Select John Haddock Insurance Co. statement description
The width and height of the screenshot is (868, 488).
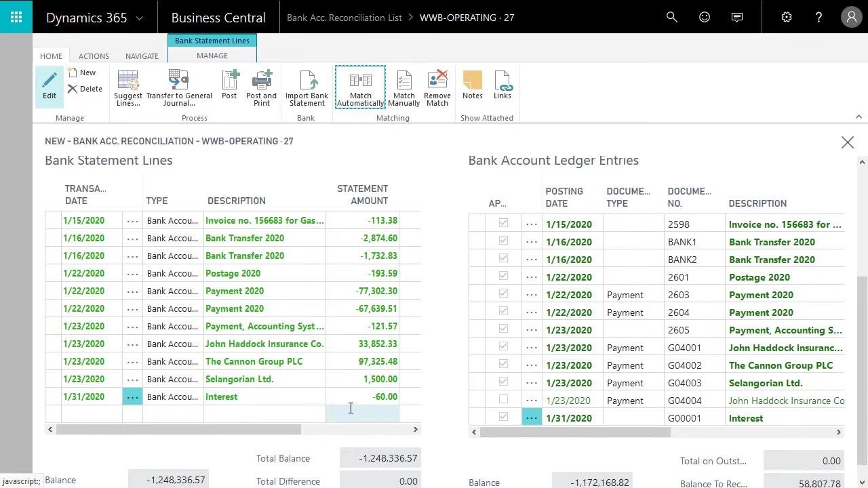pyautogui.click(x=264, y=344)
